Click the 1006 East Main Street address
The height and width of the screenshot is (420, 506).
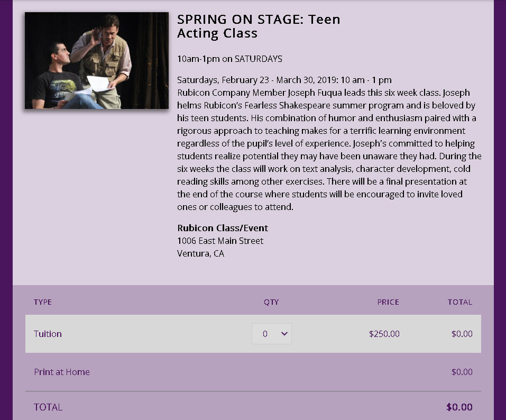coord(220,241)
